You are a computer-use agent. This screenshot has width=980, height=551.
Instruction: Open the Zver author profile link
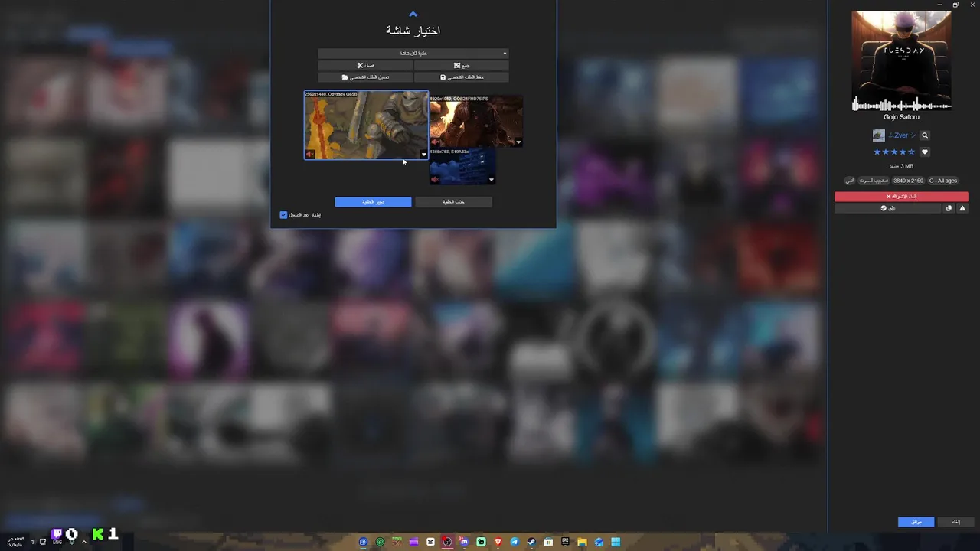coord(902,135)
